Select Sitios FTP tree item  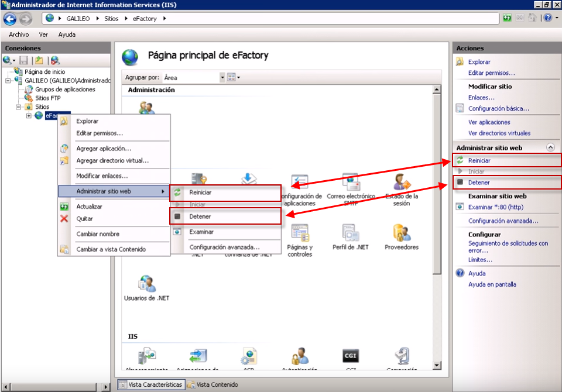pyautogui.click(x=47, y=98)
